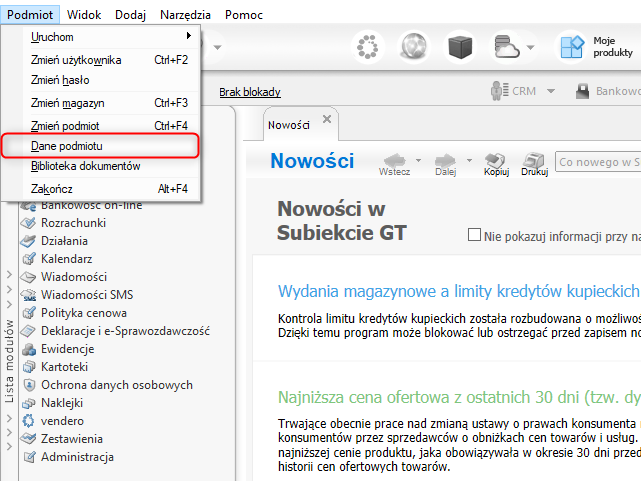Open the Ewidencje module

[x=68, y=349]
